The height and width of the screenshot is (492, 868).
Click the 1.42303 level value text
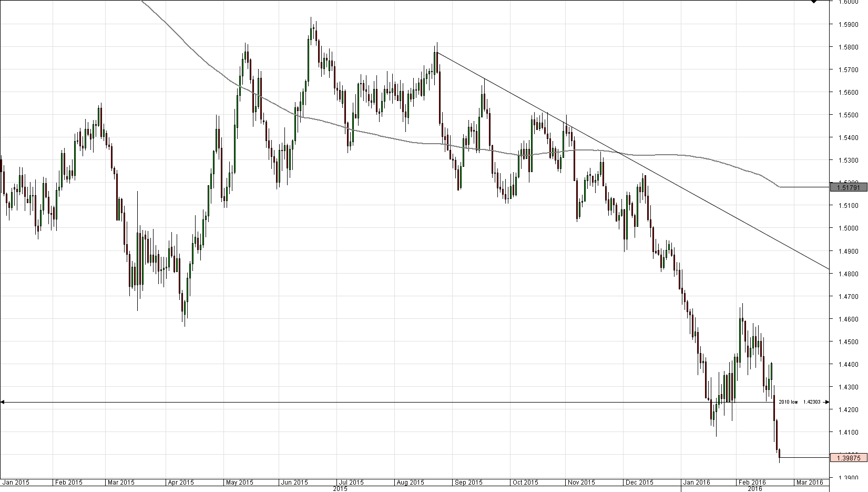[812, 402]
